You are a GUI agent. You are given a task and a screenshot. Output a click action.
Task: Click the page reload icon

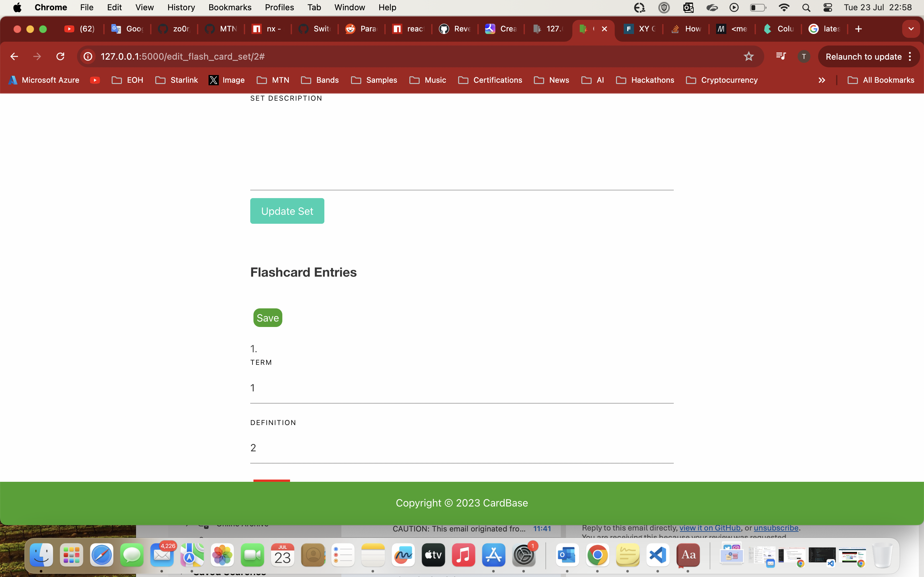[60, 56]
